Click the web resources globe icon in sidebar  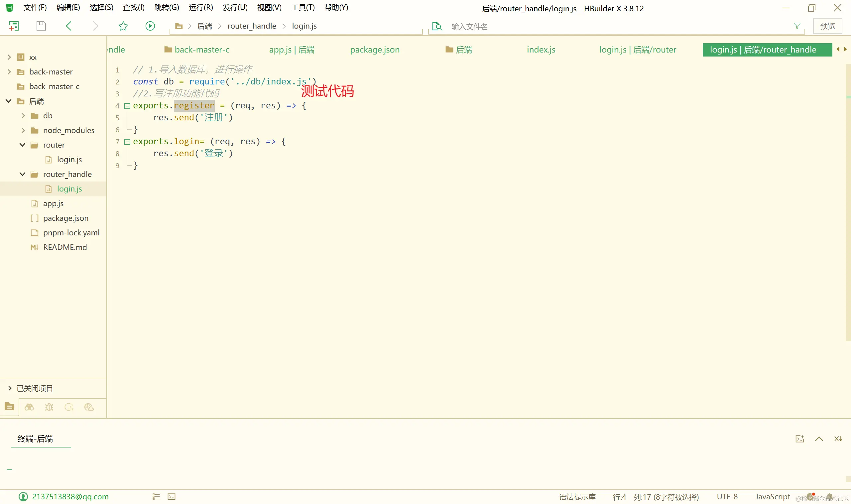point(89,407)
